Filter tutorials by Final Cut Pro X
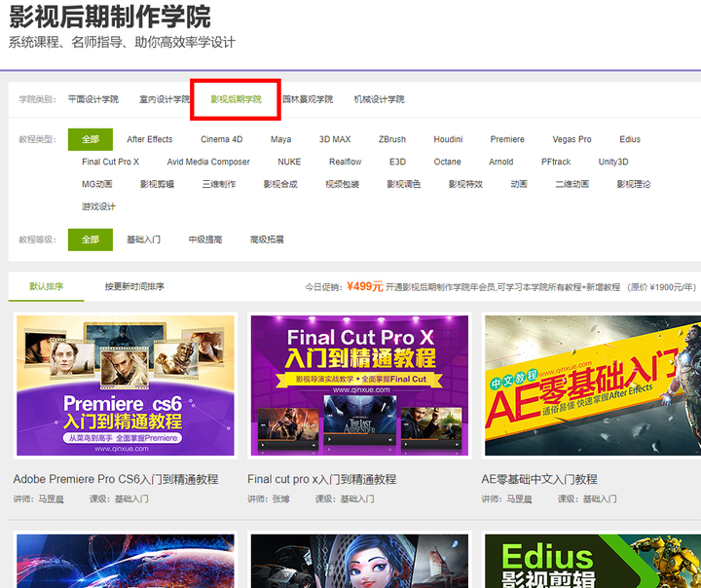The height and width of the screenshot is (588, 701). pyautogui.click(x=110, y=162)
